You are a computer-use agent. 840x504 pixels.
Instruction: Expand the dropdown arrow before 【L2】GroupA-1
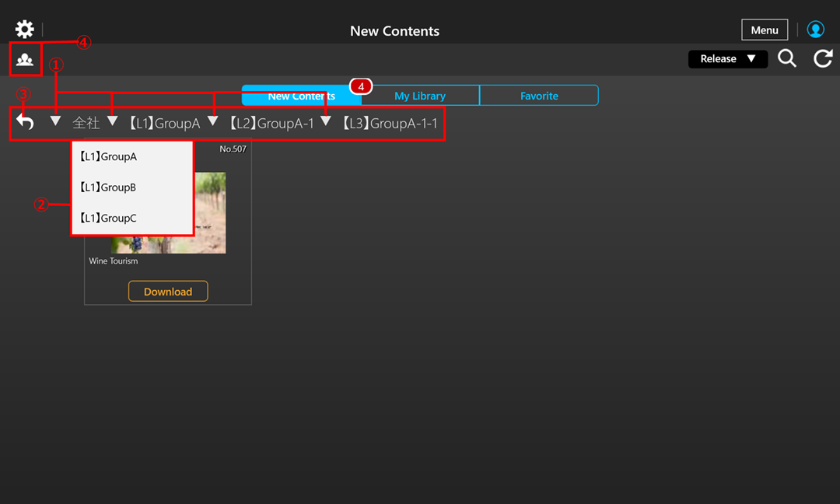tap(212, 121)
